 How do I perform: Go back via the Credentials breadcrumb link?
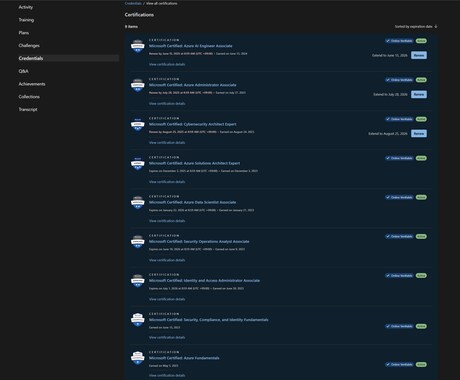(133, 3)
